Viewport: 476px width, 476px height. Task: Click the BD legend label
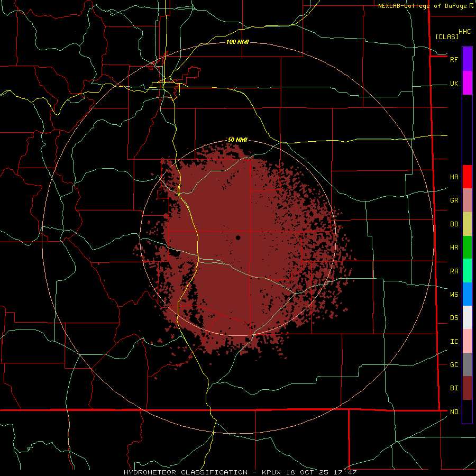click(x=454, y=224)
